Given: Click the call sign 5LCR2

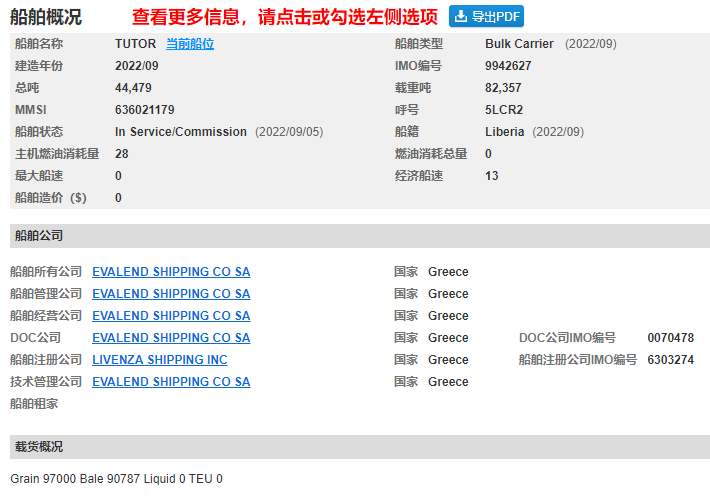Looking at the screenshot, I should click(x=504, y=110).
